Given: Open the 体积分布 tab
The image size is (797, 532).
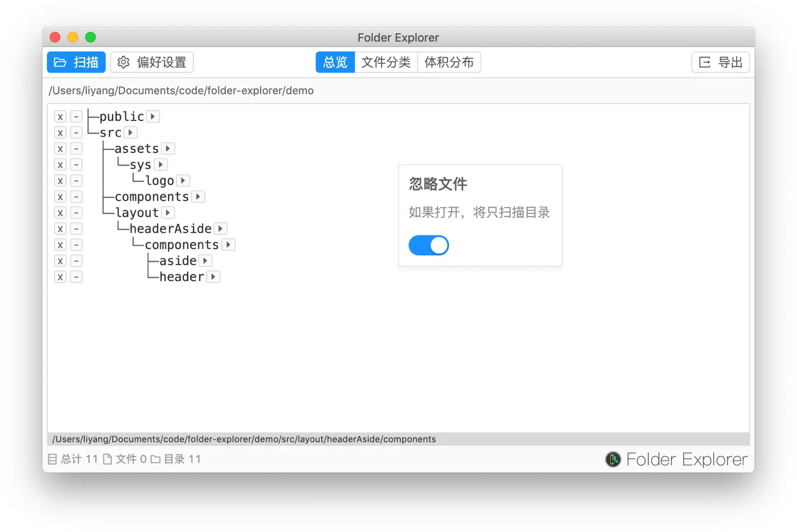Looking at the screenshot, I should tap(449, 62).
